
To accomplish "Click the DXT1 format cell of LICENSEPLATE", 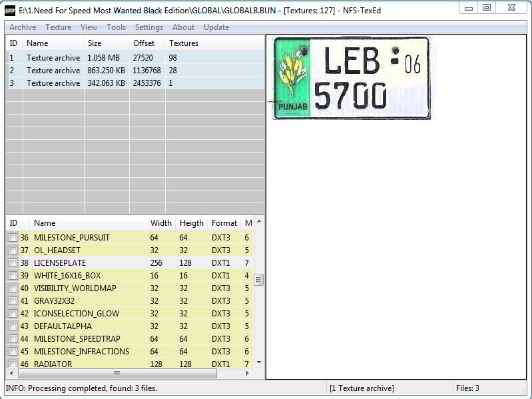I will [221, 262].
